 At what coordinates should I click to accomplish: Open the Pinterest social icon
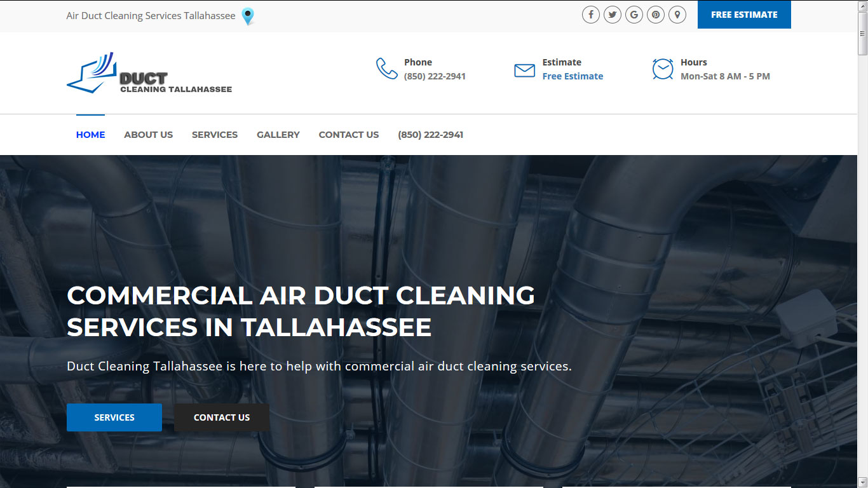coord(656,15)
